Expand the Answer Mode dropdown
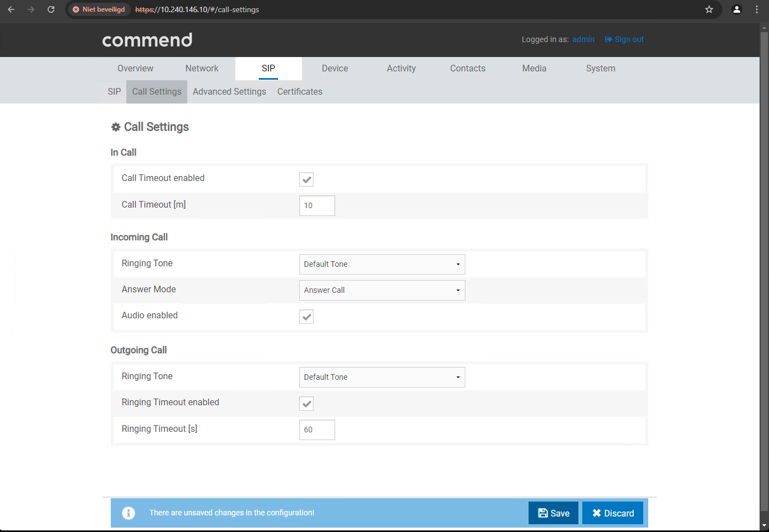Screen dimensions: 769x532 pyautogui.click(x=382, y=290)
